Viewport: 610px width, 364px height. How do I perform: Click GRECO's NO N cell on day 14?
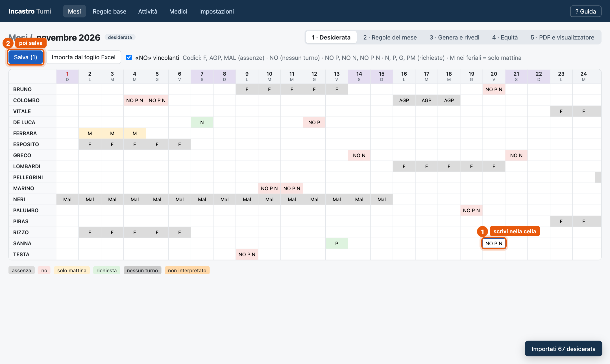click(359, 155)
